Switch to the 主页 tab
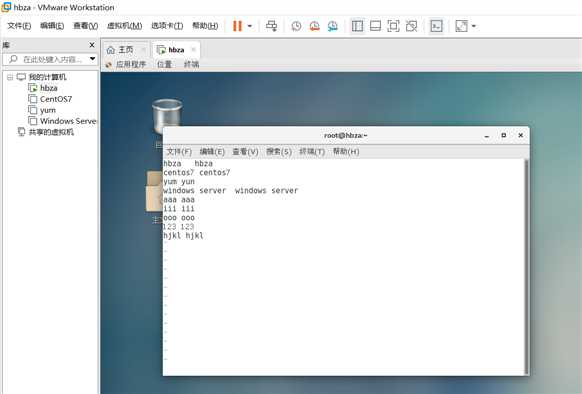This screenshot has width=582, height=394. (125, 49)
